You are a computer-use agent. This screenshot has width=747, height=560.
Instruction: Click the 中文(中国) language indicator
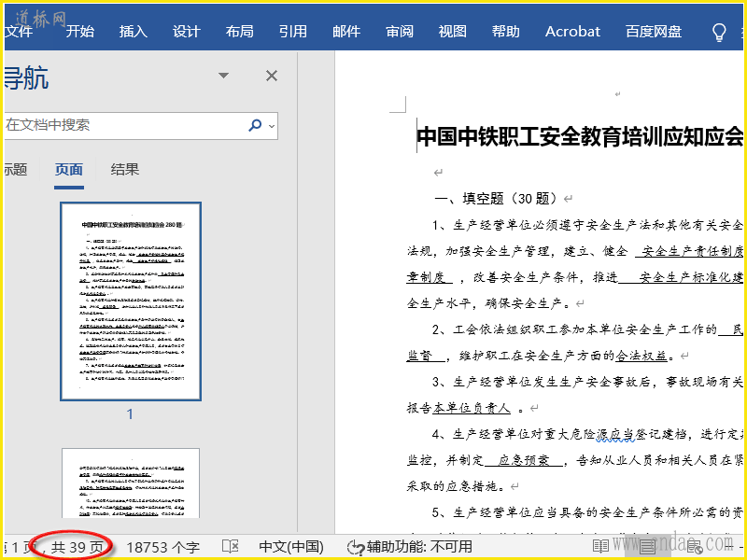point(291,547)
